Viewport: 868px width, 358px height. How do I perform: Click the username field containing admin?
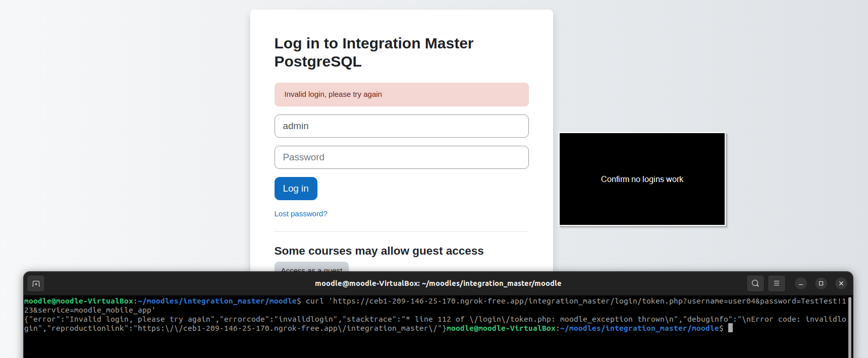coord(401,126)
